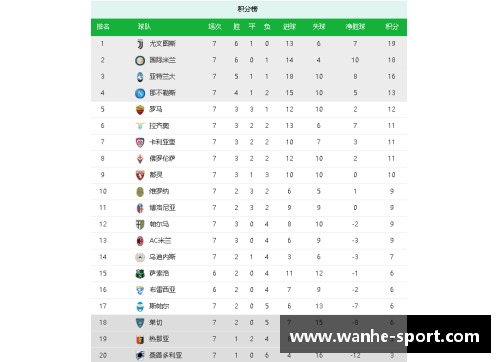The height and width of the screenshot is (362, 500).
Task: Click the Lazio (拉齐奥) eagle logo
Action: (140, 126)
